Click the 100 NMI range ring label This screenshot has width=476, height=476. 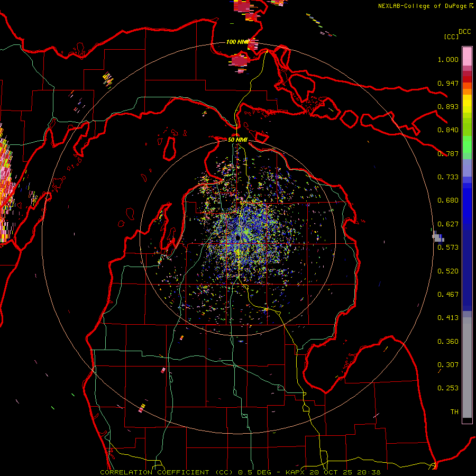[x=237, y=42]
